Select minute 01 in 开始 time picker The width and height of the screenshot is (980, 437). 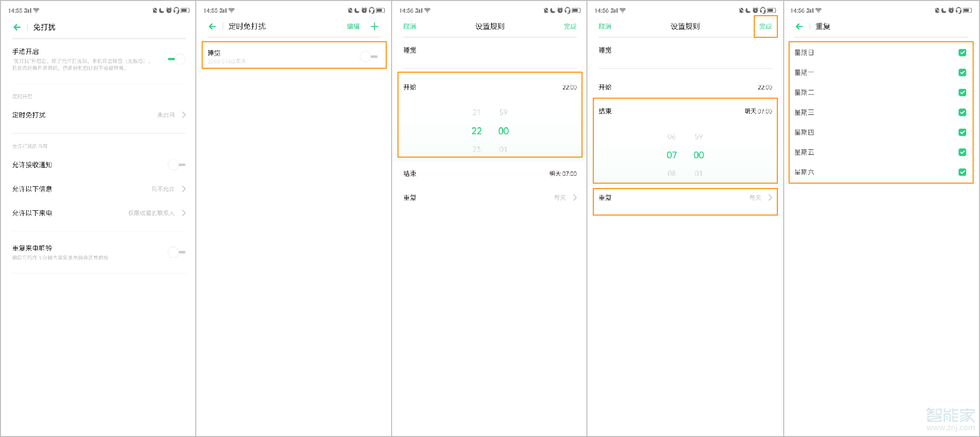[x=503, y=149]
